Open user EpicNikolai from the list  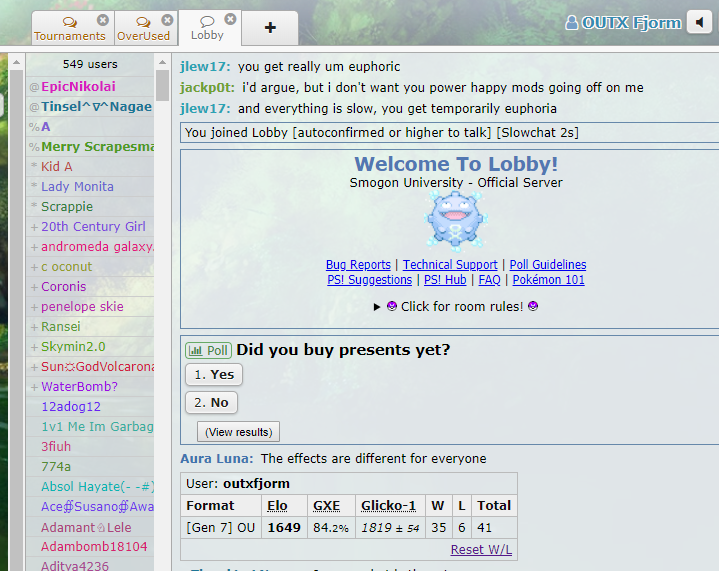point(90,87)
